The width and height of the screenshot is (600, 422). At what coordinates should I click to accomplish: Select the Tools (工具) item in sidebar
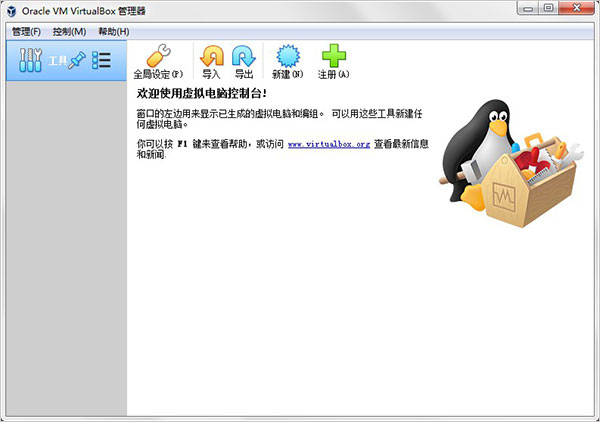pos(66,60)
